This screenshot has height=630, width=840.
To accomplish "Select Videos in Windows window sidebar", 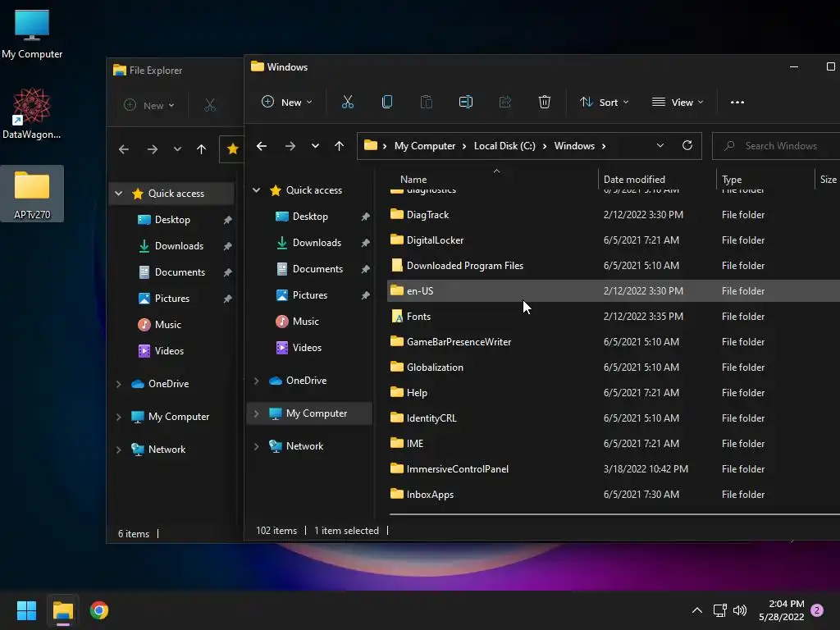I will pyautogui.click(x=307, y=348).
